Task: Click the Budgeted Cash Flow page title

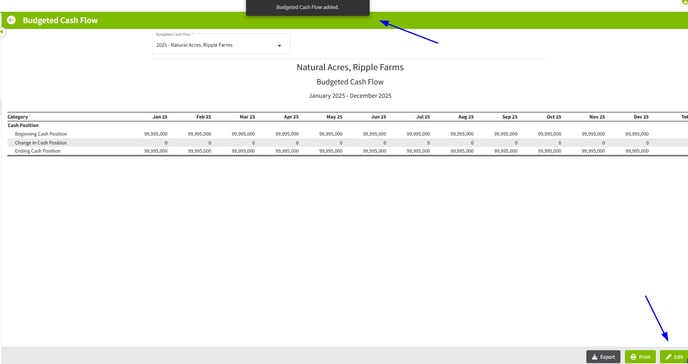Action: click(60, 20)
